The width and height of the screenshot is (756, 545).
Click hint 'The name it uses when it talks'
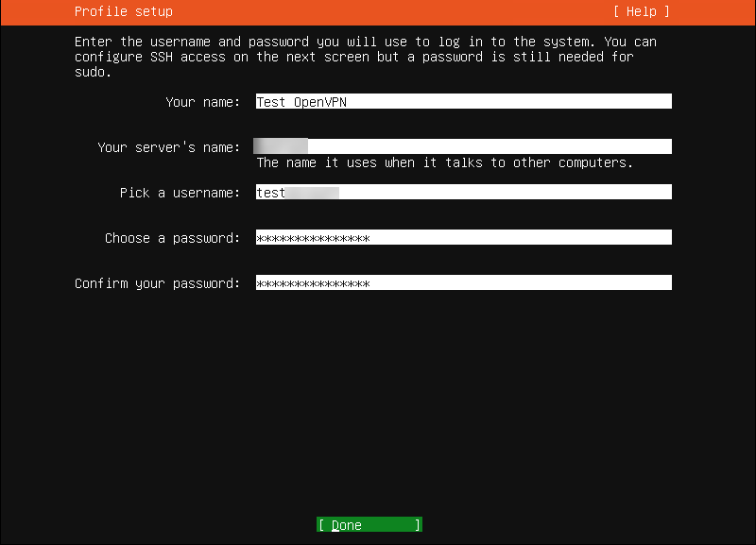pyautogui.click(x=444, y=162)
